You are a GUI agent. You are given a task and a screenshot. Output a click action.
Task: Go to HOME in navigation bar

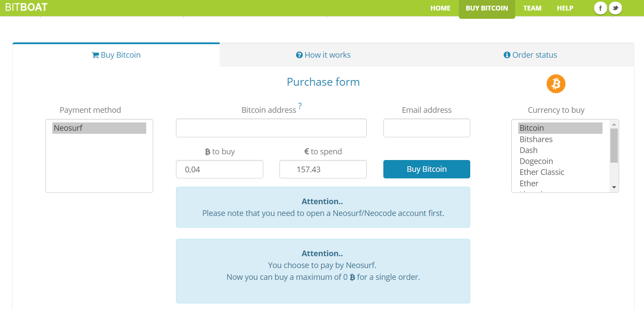pos(440,8)
